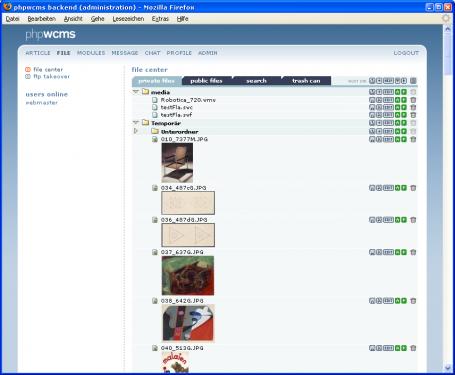Delete 010_7377M.JPG using its trash icon
Viewport: 455px width, 375px height.
[413, 139]
